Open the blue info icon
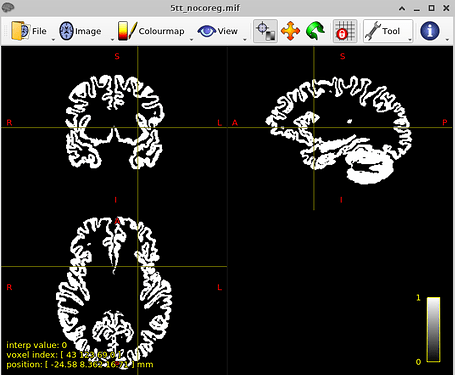The width and height of the screenshot is (455, 375). [430, 31]
